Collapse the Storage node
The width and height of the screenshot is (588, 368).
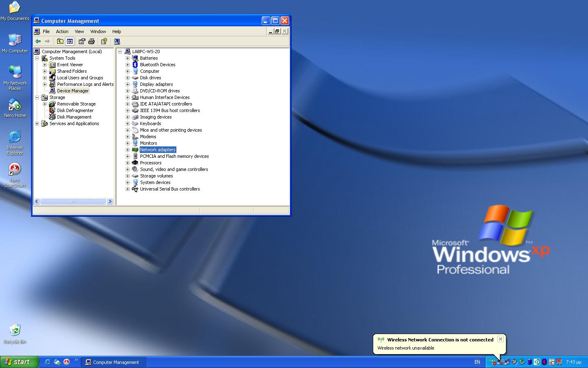tap(37, 97)
